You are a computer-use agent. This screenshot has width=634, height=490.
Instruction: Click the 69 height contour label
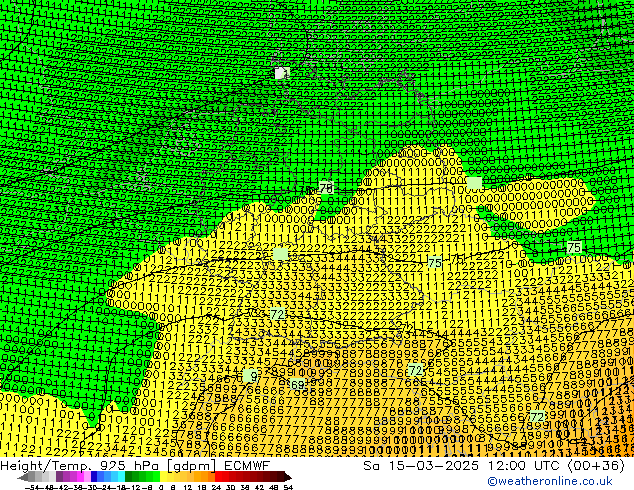click(297, 384)
